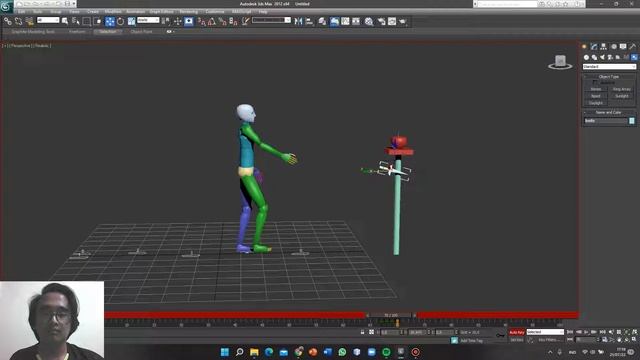
Task: Enable the Select and Manipulate tool
Action: [x=178, y=21]
